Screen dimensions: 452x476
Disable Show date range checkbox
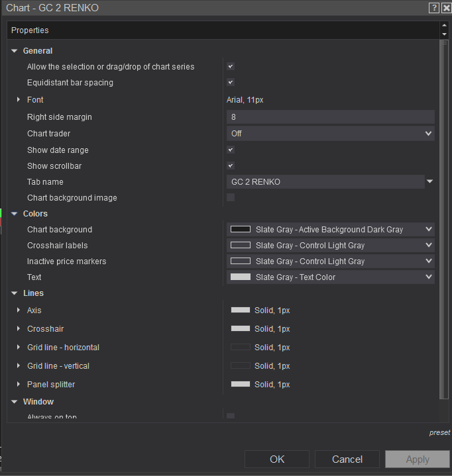pyautogui.click(x=231, y=150)
